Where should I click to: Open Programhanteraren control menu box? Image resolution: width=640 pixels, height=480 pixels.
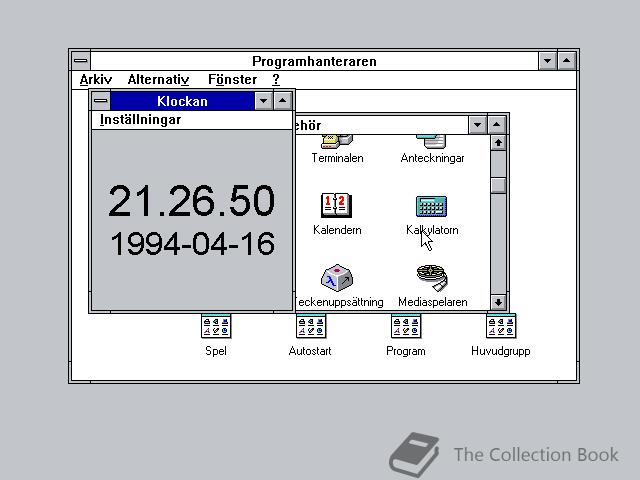pos(81,61)
